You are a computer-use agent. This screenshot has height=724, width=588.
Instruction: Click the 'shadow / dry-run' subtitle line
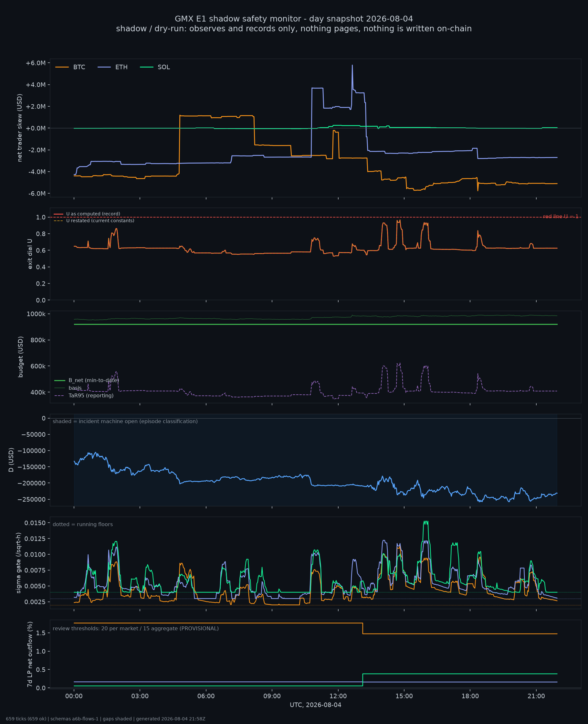click(294, 28)
